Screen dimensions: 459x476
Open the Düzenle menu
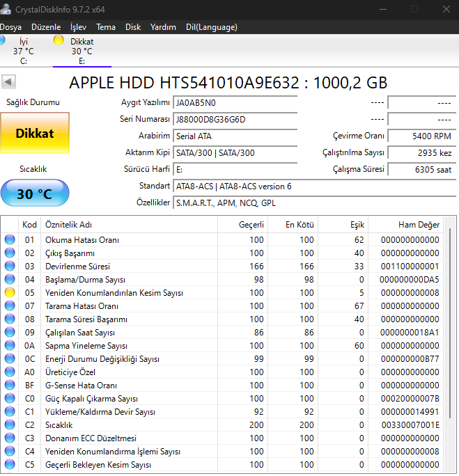(46, 27)
